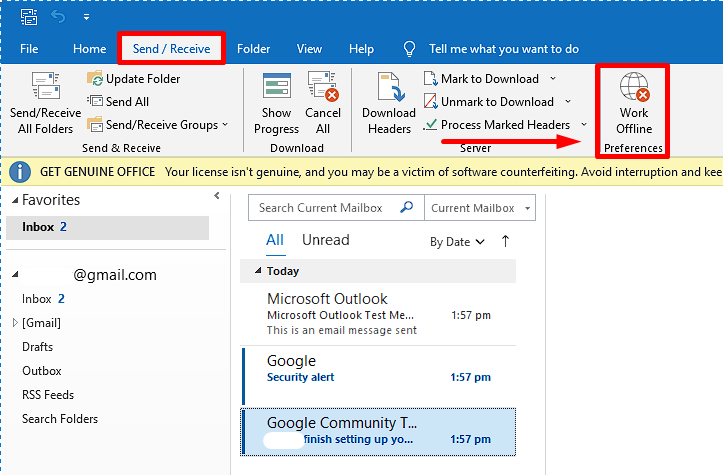The height and width of the screenshot is (475, 723).
Task: Select the Send / Receive tab
Action: (x=172, y=49)
